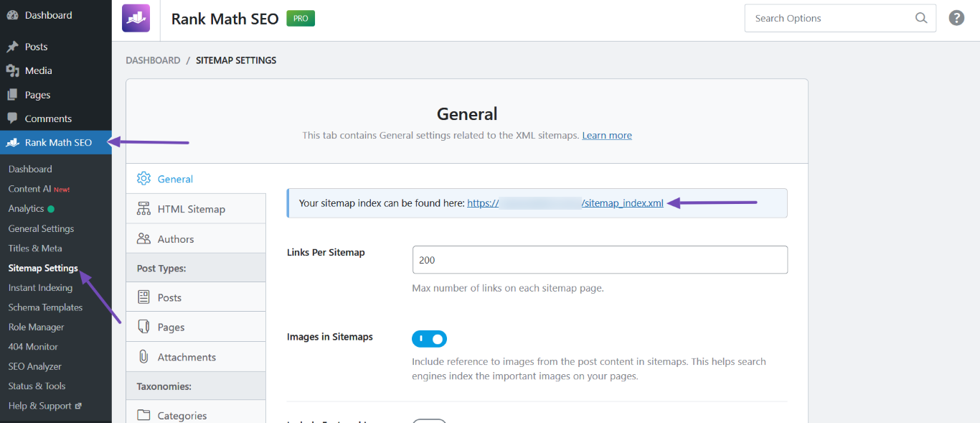Click the Authors people icon
The width and height of the screenshot is (980, 423).
(143, 239)
